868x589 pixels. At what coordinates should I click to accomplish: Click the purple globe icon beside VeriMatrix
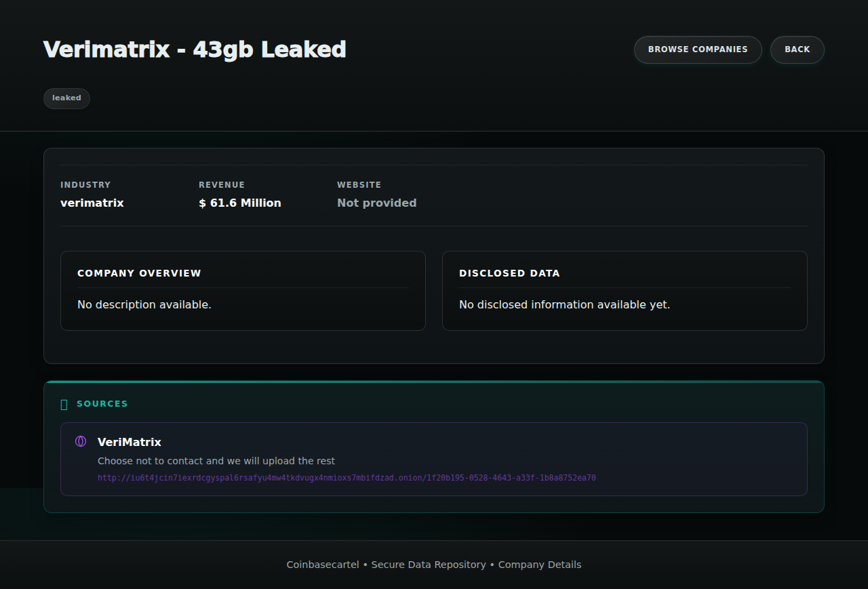81,442
